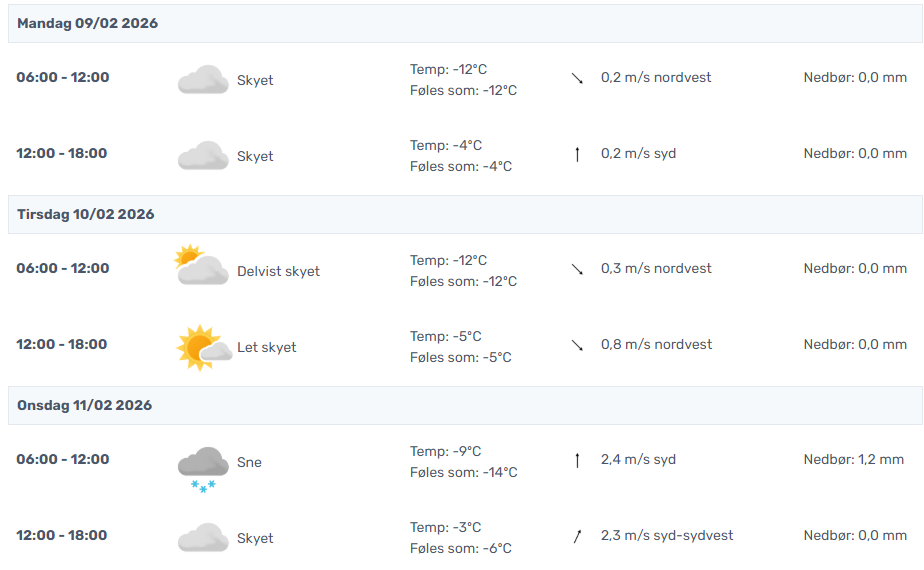Click the Delvist skyet description text

[x=278, y=271]
